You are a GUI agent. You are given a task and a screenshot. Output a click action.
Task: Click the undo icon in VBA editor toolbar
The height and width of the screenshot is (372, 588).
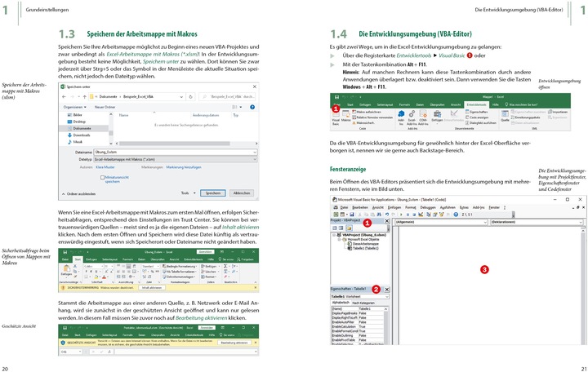click(386, 215)
